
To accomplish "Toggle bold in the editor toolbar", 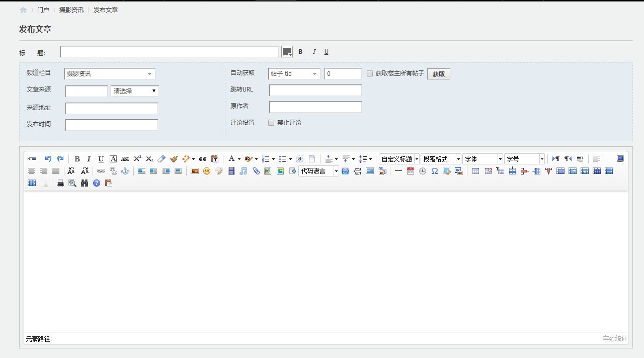I will 77,159.
